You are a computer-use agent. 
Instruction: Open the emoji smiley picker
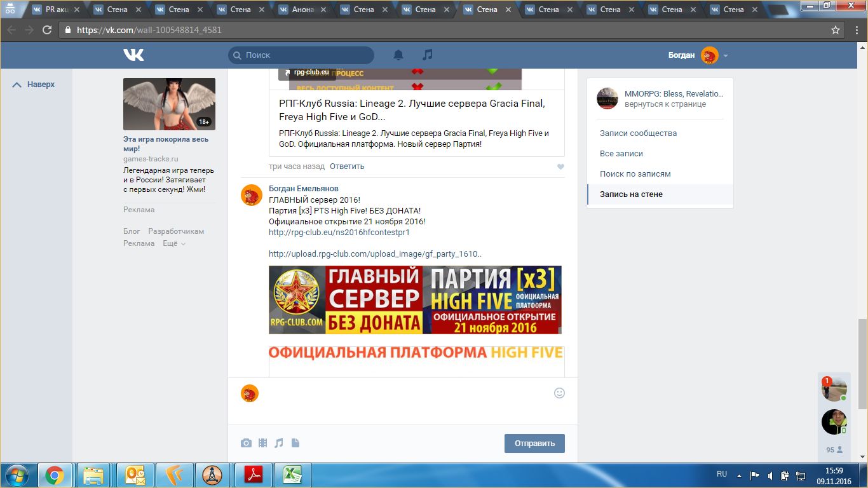[x=559, y=393]
